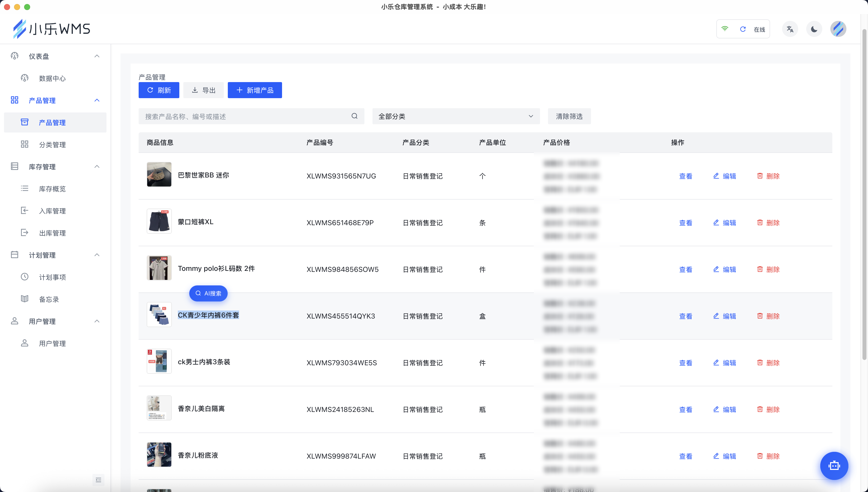The image size is (868, 492).
Task: Click the floating AI搜索 button
Action: click(208, 293)
